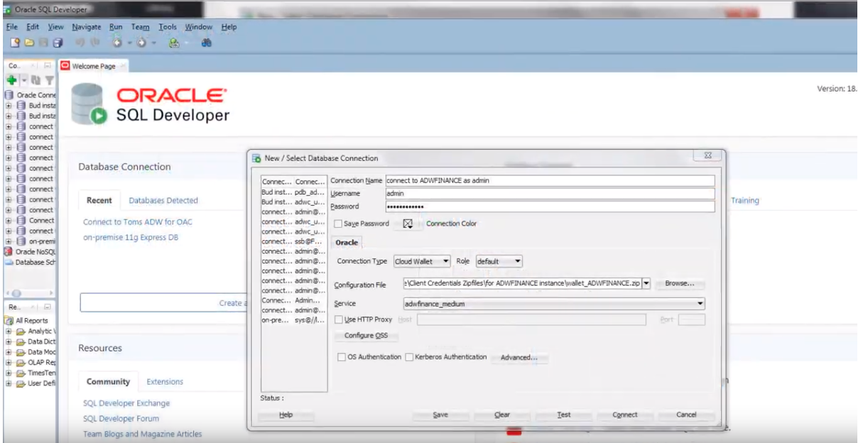Open the File menu
This screenshot has height=443, width=868.
click(x=11, y=27)
